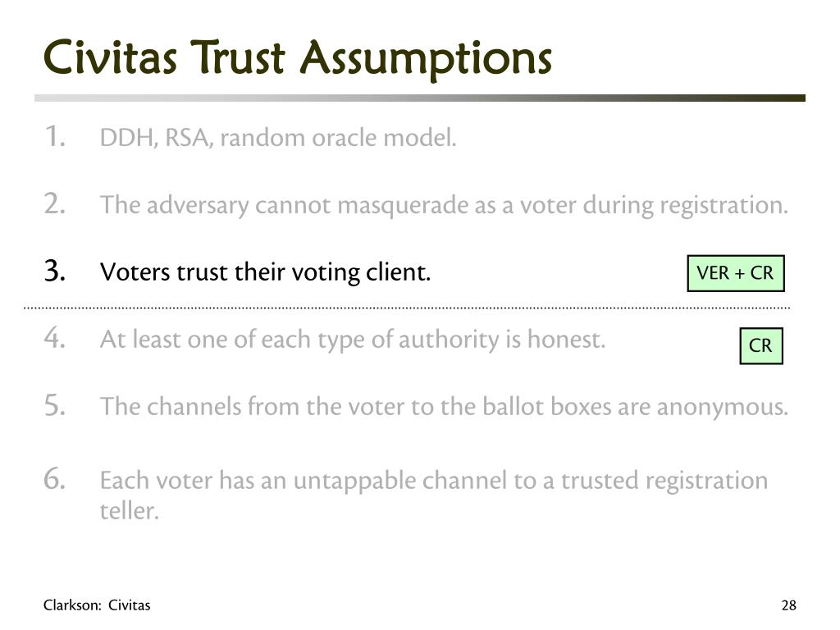840x630 pixels.
Task: Select the green CR label box
Action: 761,346
